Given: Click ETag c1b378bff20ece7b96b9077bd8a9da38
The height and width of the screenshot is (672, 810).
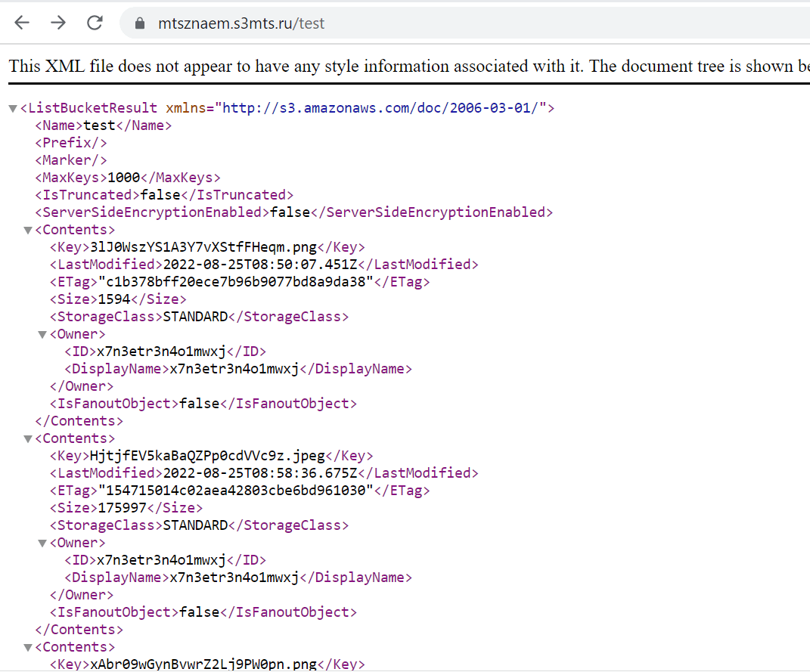Looking at the screenshot, I should 236,282.
